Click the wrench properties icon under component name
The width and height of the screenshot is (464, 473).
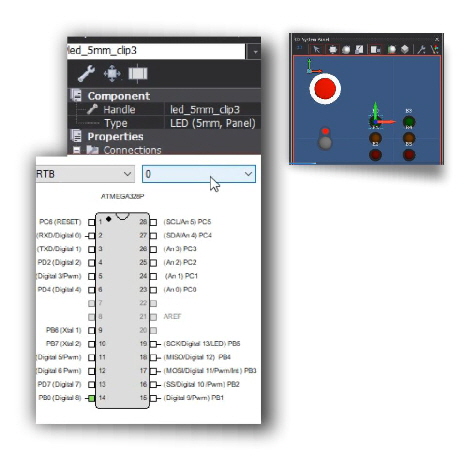(x=86, y=74)
